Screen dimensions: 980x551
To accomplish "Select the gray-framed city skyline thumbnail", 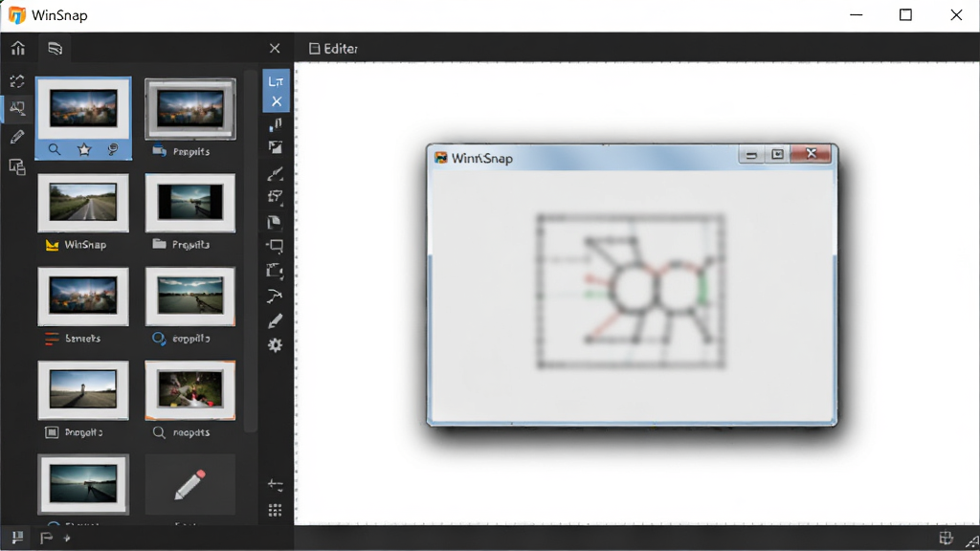I will [190, 109].
